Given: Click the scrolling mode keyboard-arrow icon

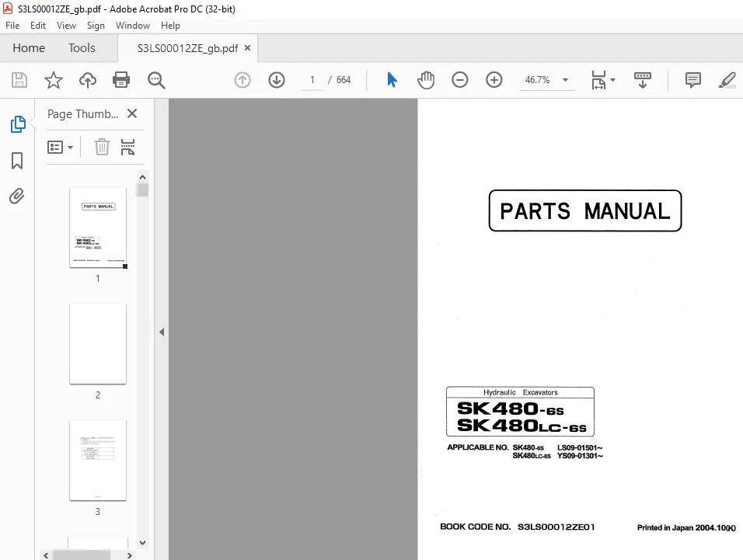Looking at the screenshot, I should click(x=643, y=80).
